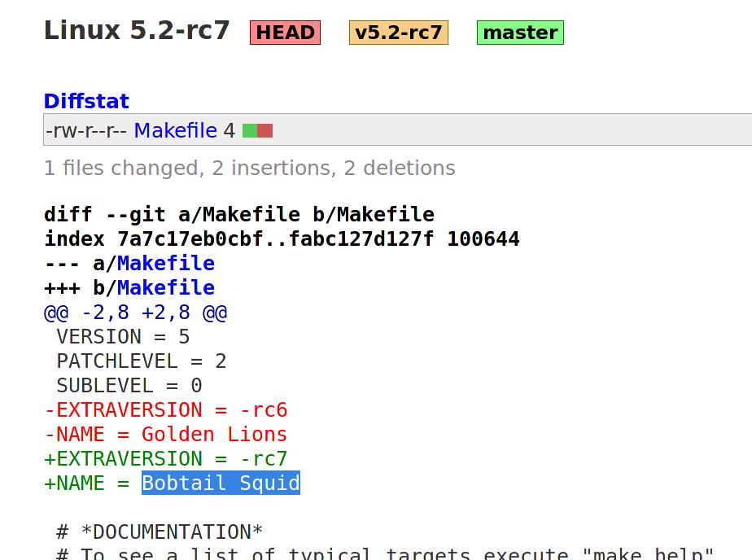Viewport: 752px width, 560px height.
Task: Click the 'SUBLEVEL = 0' line
Action: [x=129, y=386]
